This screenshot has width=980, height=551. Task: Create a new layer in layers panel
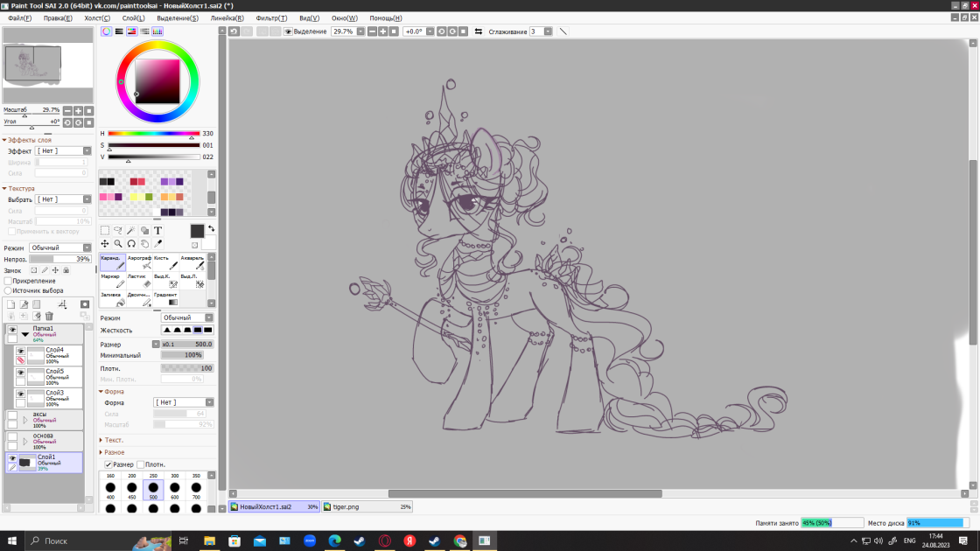(11, 304)
